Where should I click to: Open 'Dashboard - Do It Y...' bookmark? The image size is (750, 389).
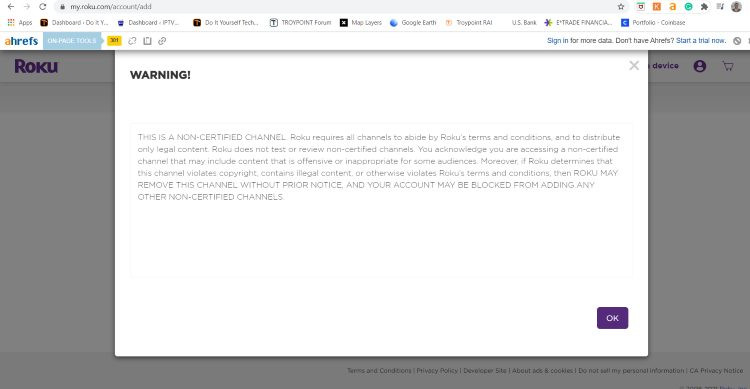74,22
